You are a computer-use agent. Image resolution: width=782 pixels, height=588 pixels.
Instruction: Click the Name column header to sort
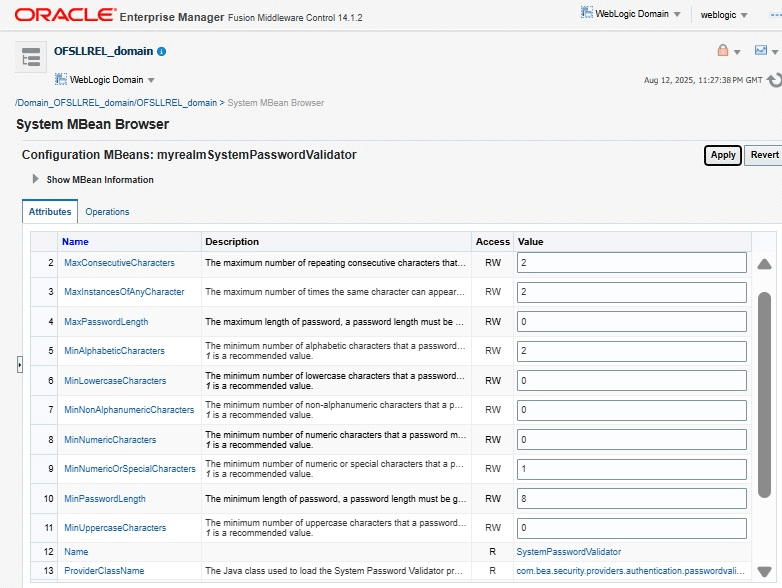(75, 241)
